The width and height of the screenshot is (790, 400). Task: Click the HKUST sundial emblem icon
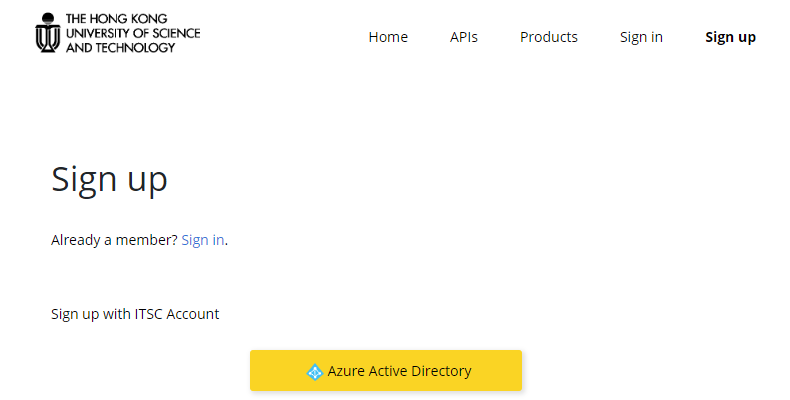click(x=48, y=33)
